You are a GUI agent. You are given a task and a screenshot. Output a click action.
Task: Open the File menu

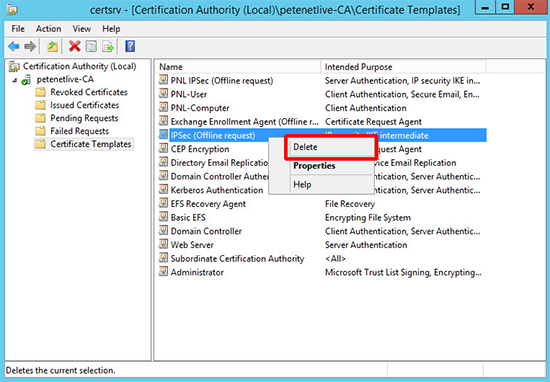point(18,29)
